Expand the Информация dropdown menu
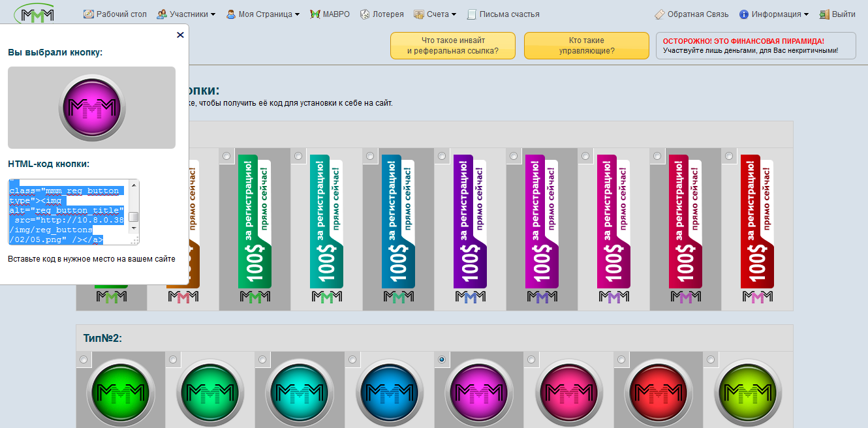The height and width of the screenshot is (428, 868). coord(774,14)
